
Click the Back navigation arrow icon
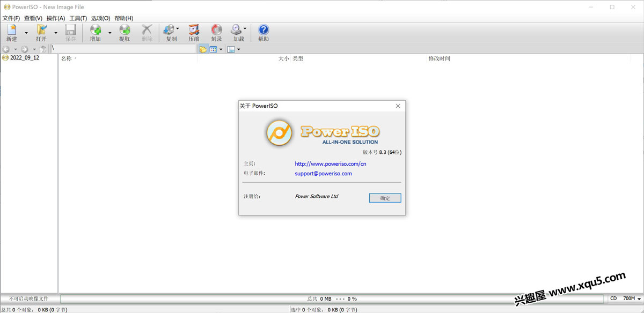tap(6, 49)
